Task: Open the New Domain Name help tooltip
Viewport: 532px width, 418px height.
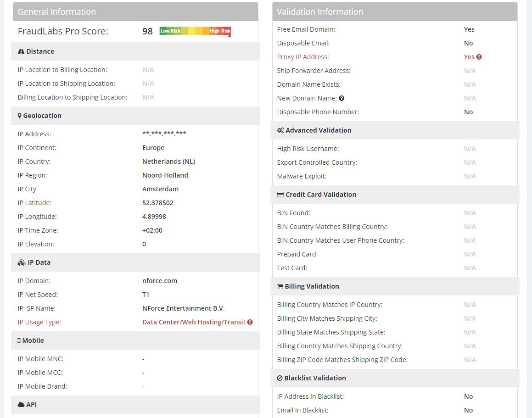Action: point(342,98)
